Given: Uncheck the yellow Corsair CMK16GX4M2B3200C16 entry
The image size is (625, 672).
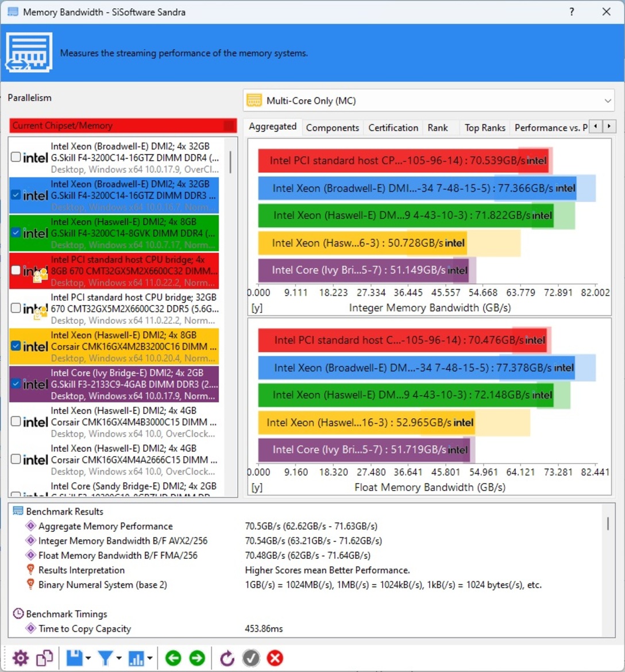Looking at the screenshot, I should [x=16, y=346].
